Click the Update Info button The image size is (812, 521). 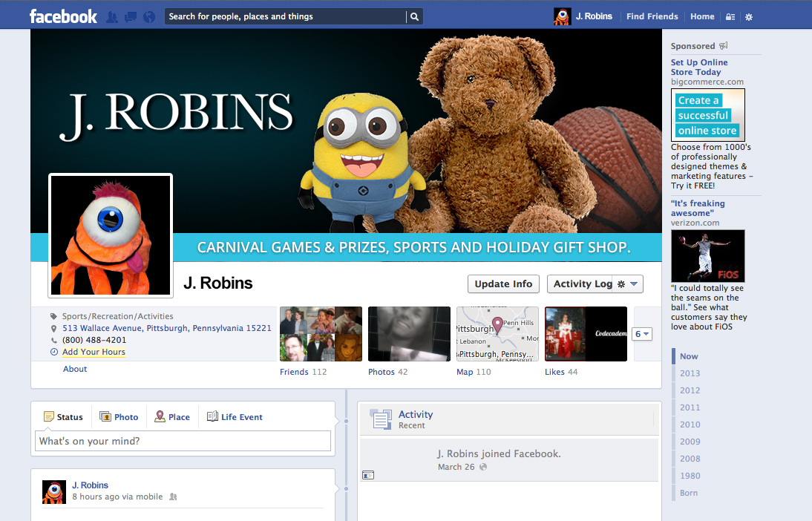tap(503, 284)
